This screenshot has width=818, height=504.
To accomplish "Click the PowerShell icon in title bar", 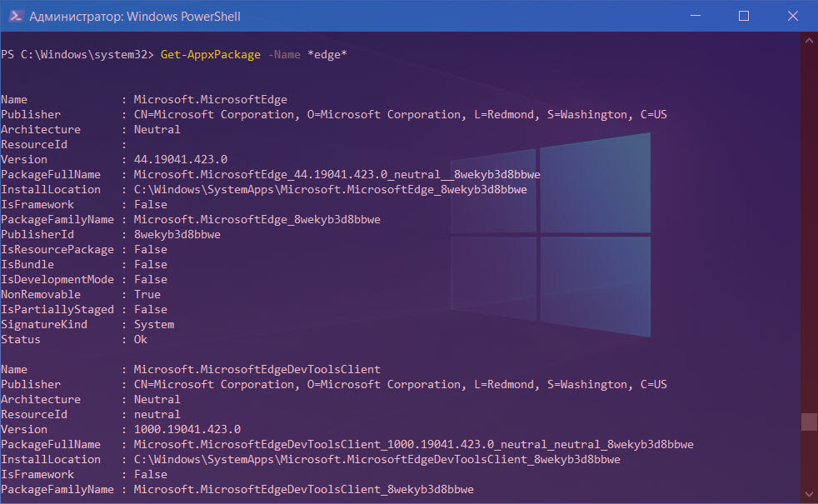I will [16, 16].
